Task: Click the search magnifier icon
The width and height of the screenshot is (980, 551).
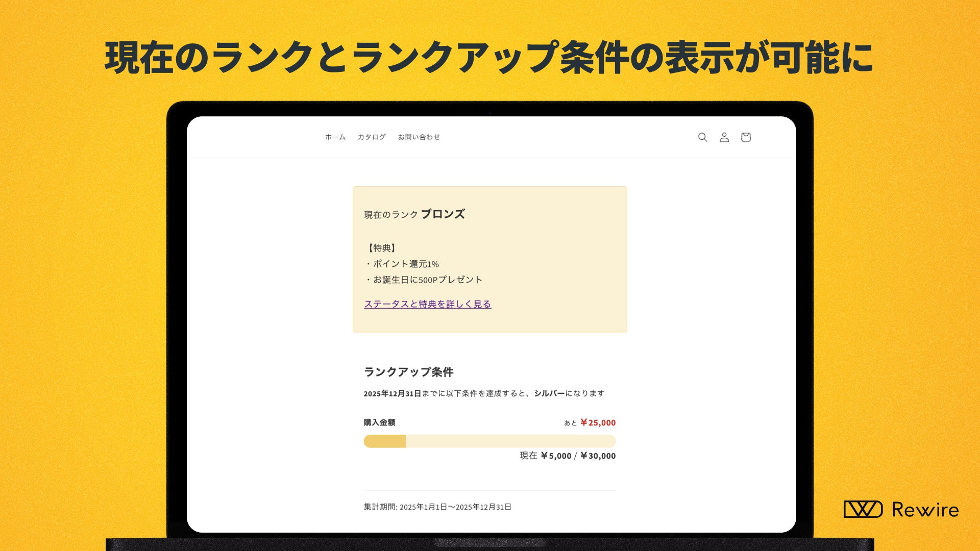Action: pos(702,137)
